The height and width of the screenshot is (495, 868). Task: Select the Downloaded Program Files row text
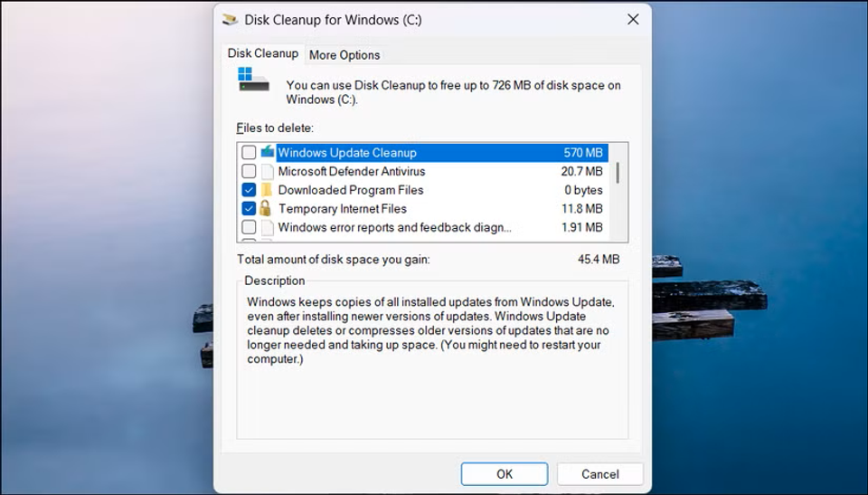pyautogui.click(x=351, y=190)
